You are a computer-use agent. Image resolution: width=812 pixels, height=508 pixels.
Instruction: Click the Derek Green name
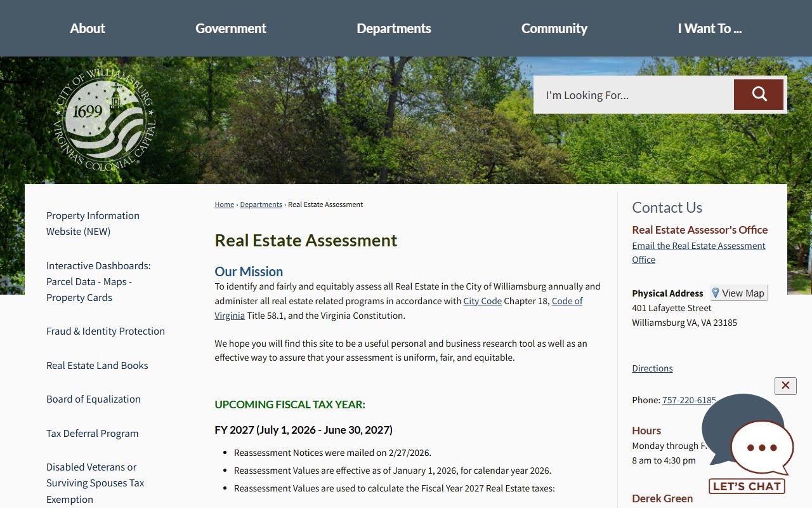click(x=662, y=498)
